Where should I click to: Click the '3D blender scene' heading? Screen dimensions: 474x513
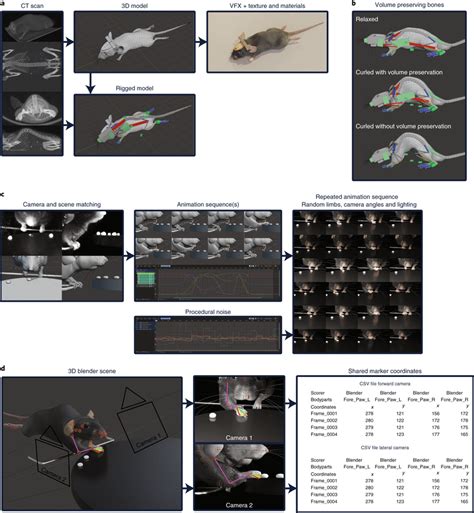pyautogui.click(x=92, y=371)
